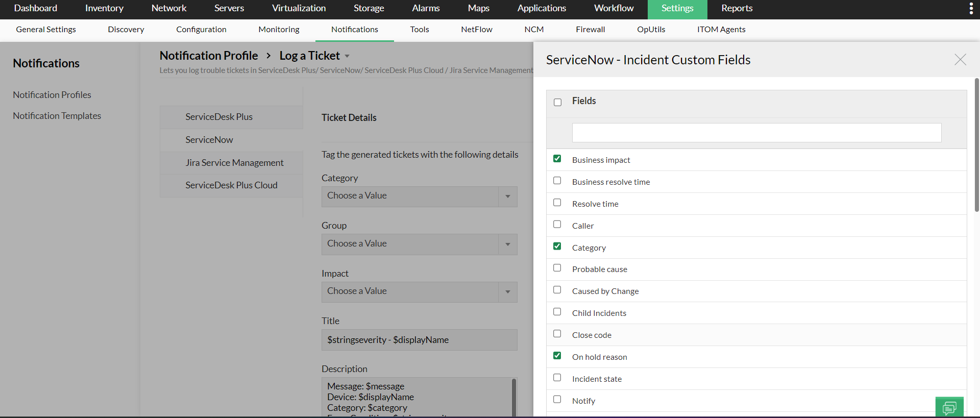Uncheck the On hold reason field
This screenshot has width=980, height=418.
[557, 356]
